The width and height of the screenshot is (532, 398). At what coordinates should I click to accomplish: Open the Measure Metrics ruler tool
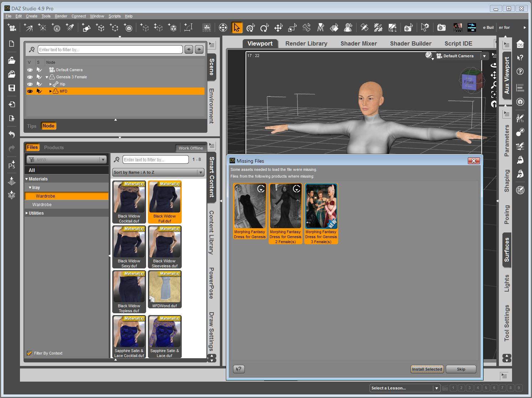188,27
